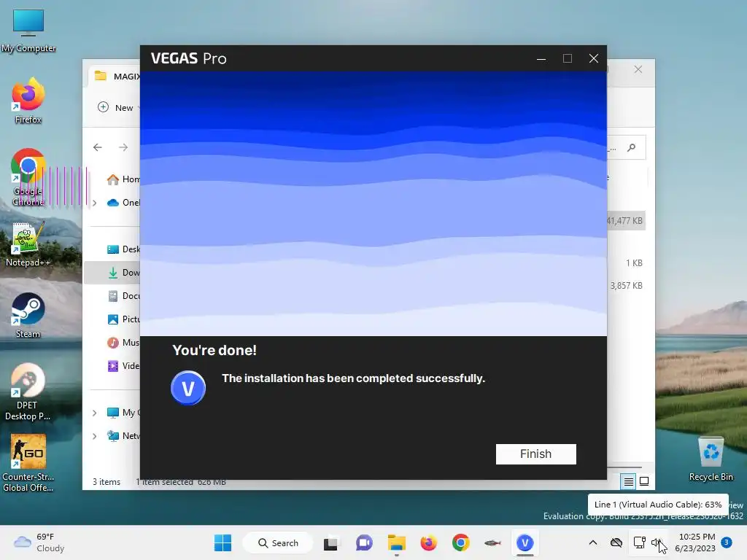Show hidden system tray icons
747x560 pixels.
click(593, 542)
